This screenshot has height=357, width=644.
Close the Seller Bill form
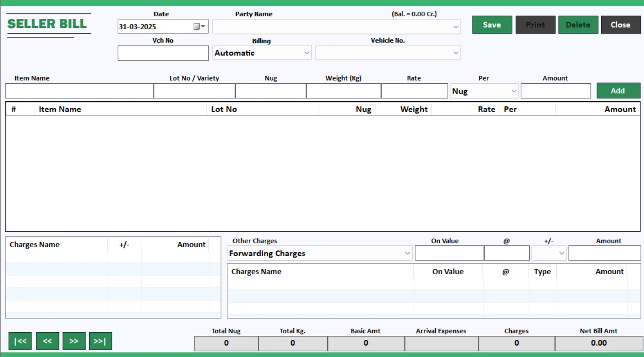tap(621, 25)
